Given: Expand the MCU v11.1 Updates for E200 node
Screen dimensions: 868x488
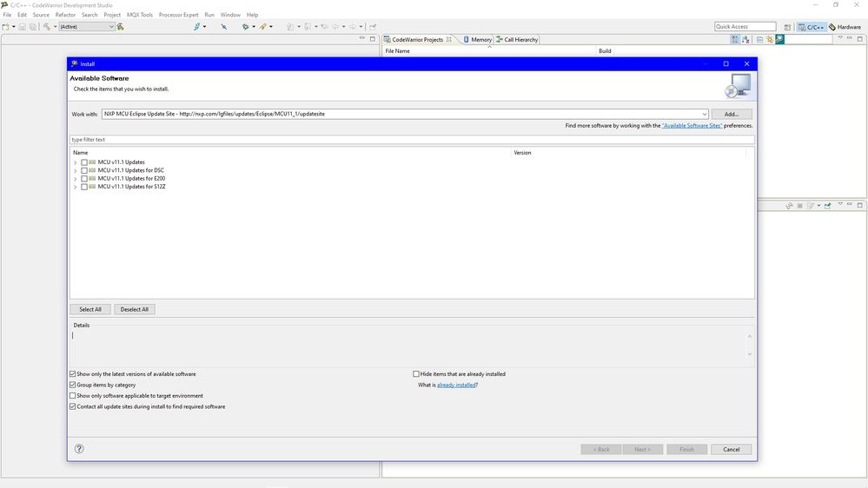Looking at the screenshot, I should pos(76,179).
